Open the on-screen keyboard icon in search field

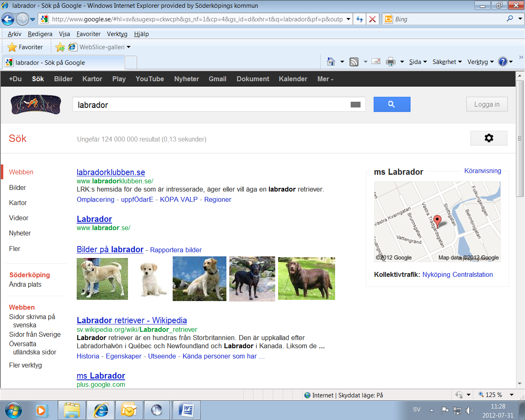tap(356, 105)
